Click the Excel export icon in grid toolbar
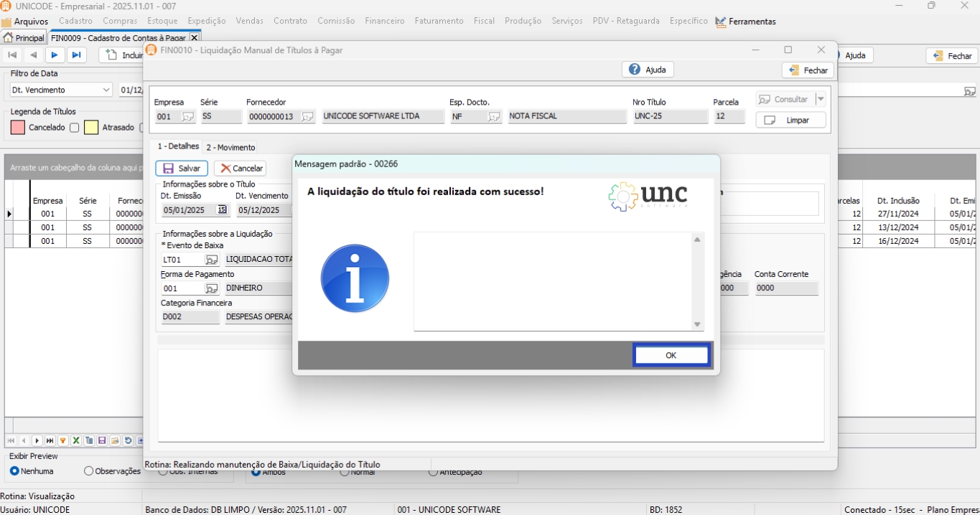The width and height of the screenshot is (980, 515). click(x=76, y=440)
